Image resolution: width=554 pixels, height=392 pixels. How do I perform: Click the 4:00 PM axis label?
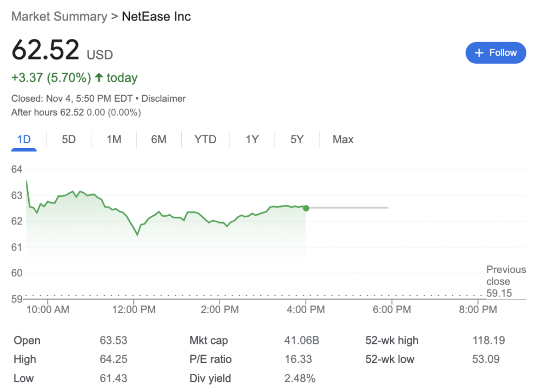306,310
